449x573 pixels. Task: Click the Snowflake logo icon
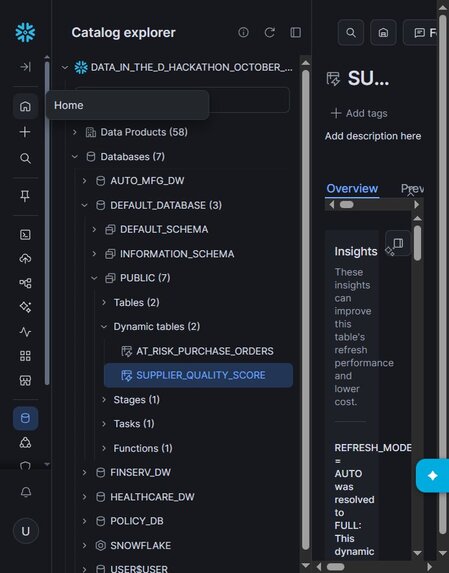pos(25,33)
